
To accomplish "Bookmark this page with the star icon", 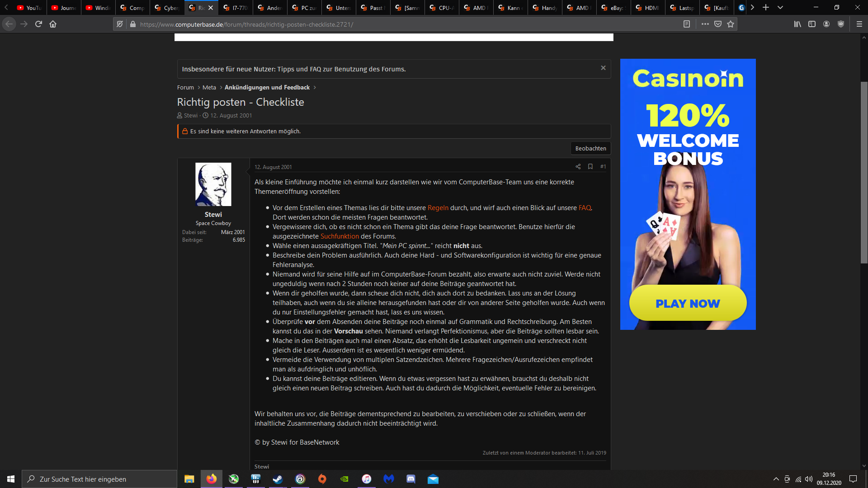I will pos(731,24).
